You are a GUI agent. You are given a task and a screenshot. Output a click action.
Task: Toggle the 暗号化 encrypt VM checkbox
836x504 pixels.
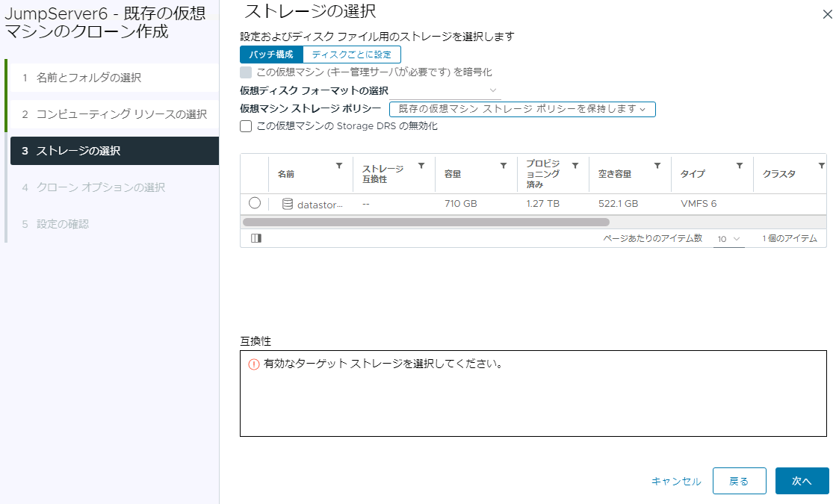[x=246, y=72]
